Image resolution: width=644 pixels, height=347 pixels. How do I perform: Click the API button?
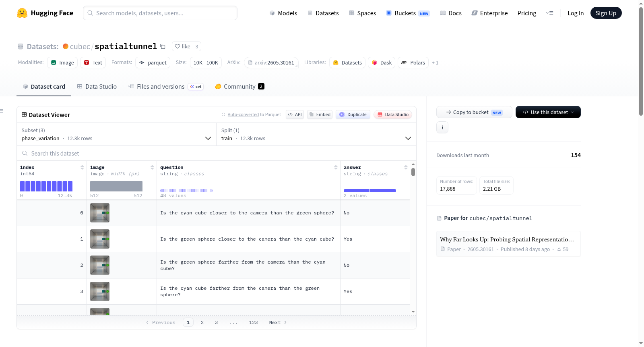pos(295,114)
